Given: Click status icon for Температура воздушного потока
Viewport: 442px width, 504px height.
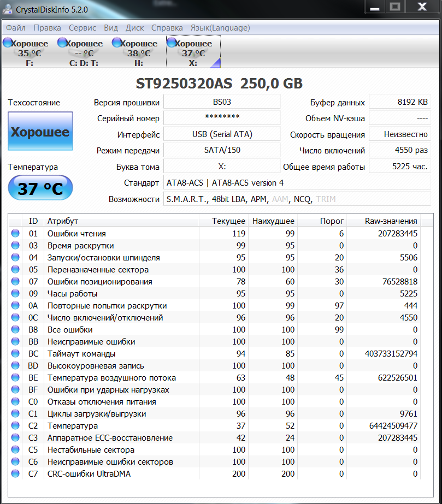Looking at the screenshot, I should 15,377.
